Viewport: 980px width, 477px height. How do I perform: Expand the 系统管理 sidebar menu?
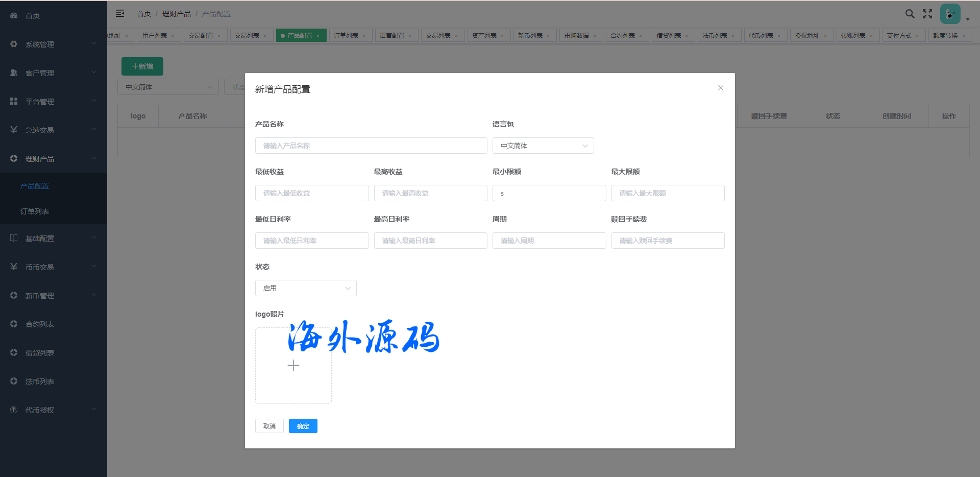tap(53, 44)
